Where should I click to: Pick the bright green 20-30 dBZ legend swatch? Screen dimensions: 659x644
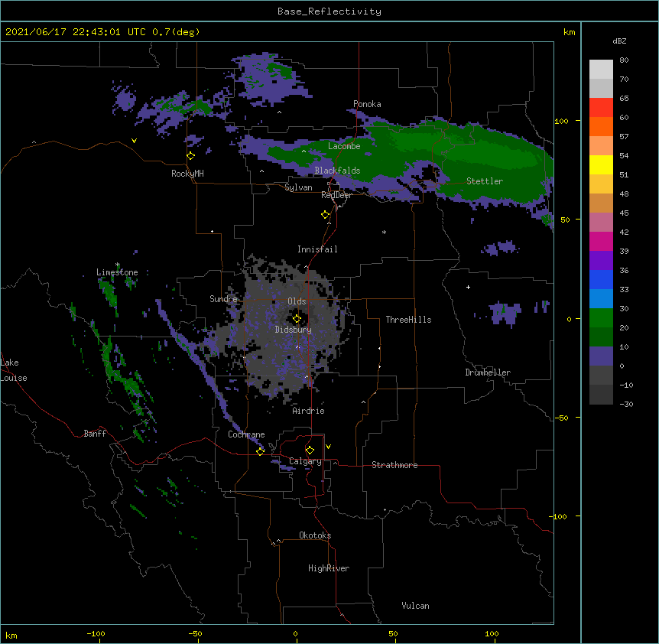pos(601,318)
